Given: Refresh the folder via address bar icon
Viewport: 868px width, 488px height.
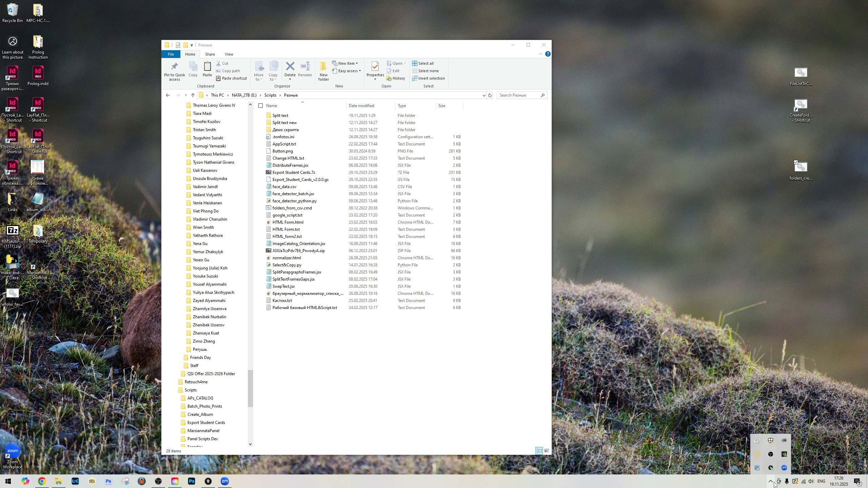Looking at the screenshot, I should (490, 95).
